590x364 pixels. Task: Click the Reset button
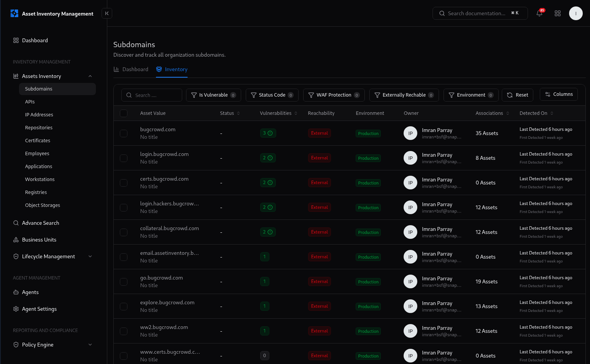pyautogui.click(x=517, y=95)
